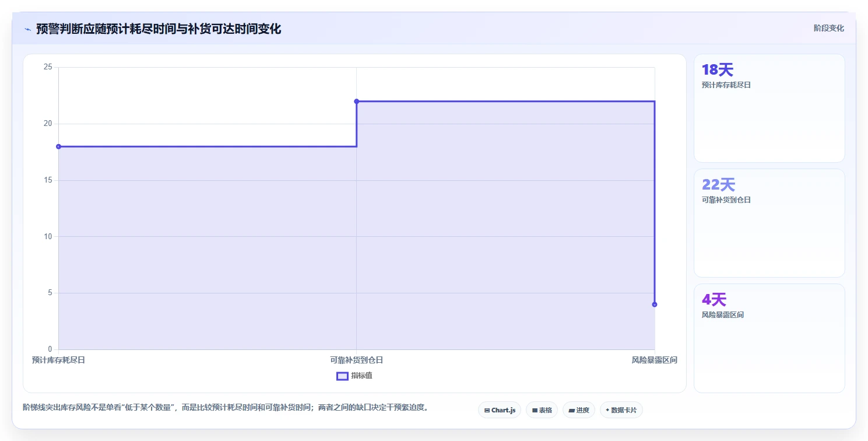Click the 预计库存耗尽日 x-axis label

coord(58,360)
